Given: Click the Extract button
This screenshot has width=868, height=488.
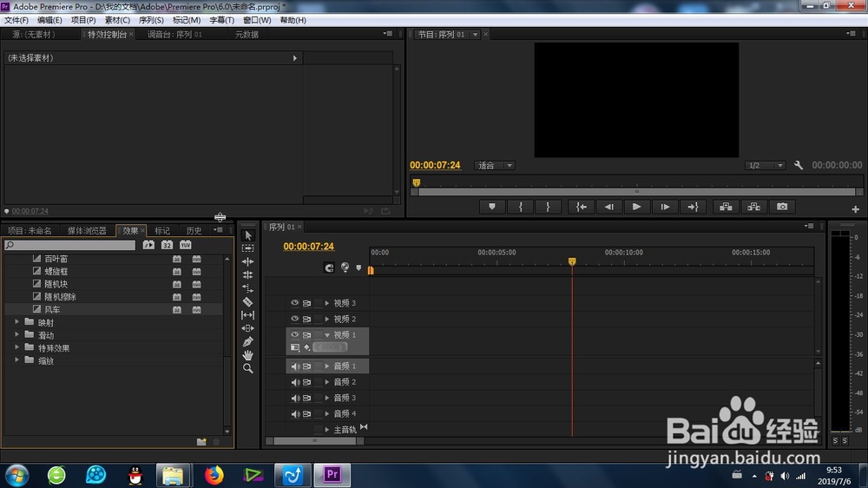Looking at the screenshot, I should coord(754,207).
